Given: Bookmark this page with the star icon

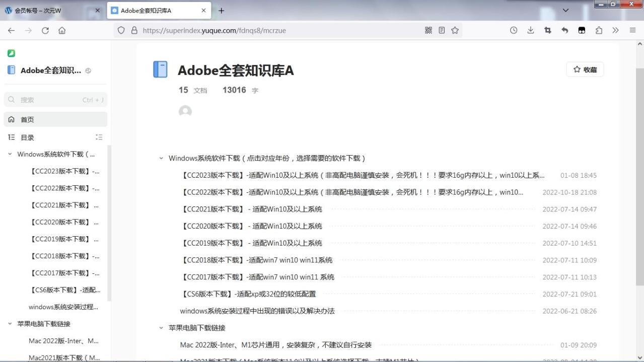Looking at the screenshot, I should pos(455,30).
